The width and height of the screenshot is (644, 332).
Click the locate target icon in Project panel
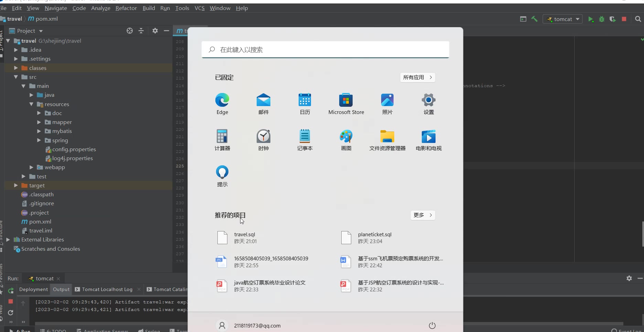pyautogui.click(x=130, y=31)
